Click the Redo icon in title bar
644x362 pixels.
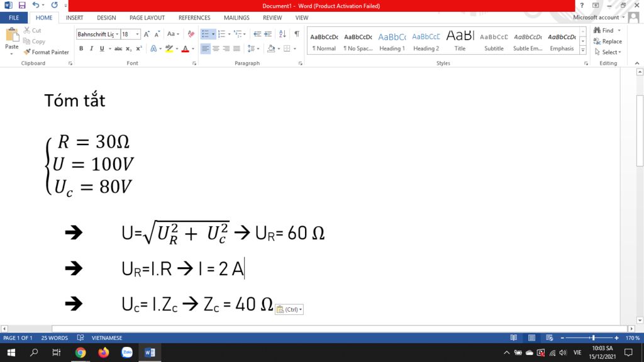(x=54, y=5)
